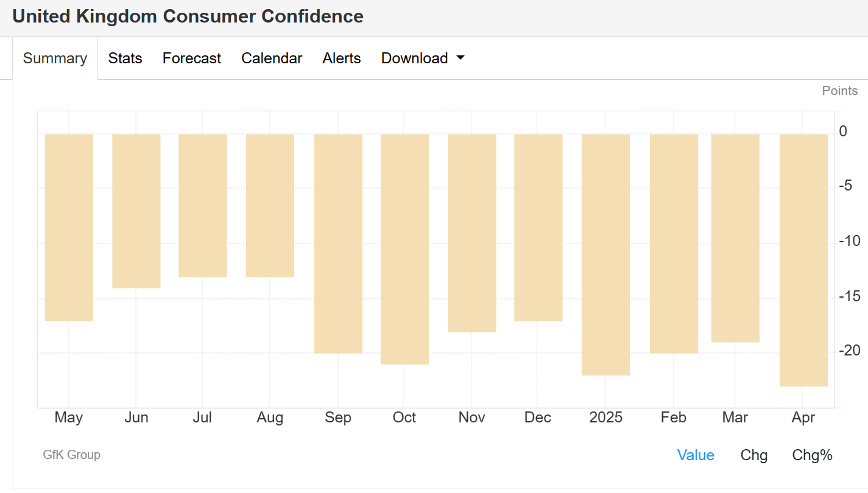Select the December bar
Screen dimensions: 868x493
coord(538,227)
